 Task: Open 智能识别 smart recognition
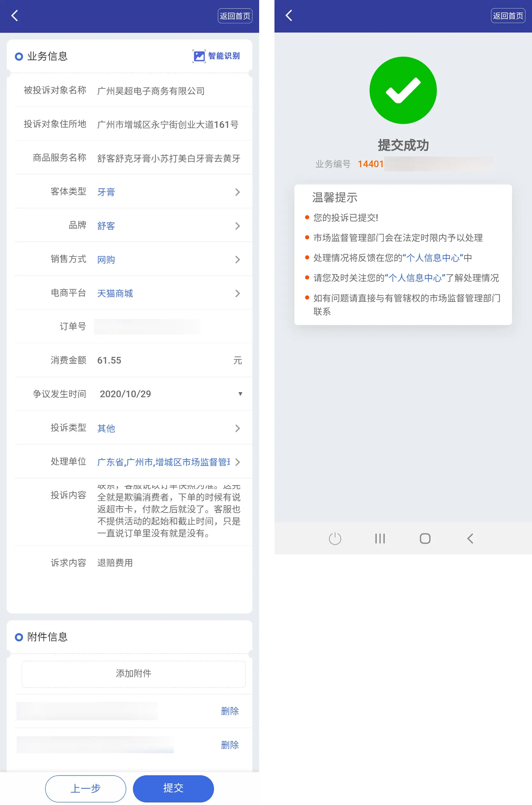pos(216,56)
